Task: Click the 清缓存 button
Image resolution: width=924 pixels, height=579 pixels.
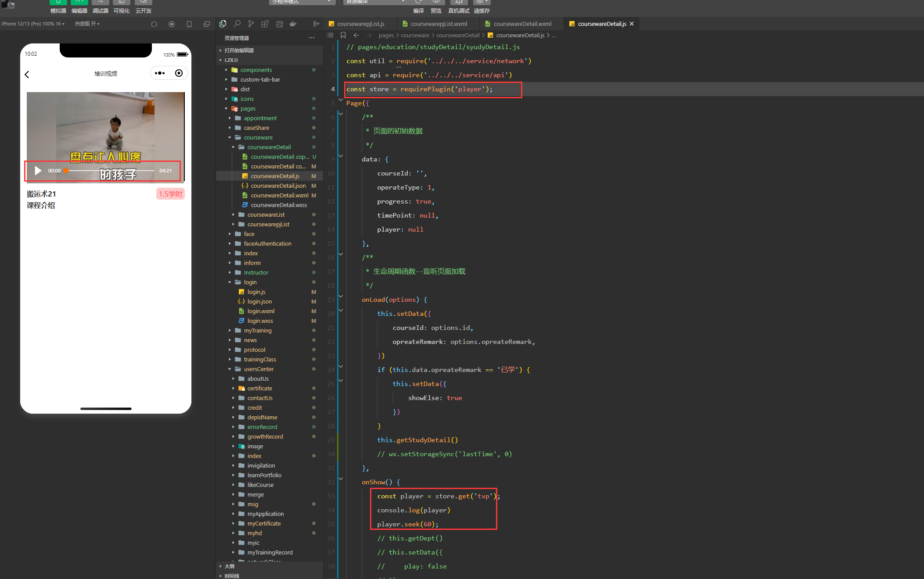Action: (x=482, y=7)
